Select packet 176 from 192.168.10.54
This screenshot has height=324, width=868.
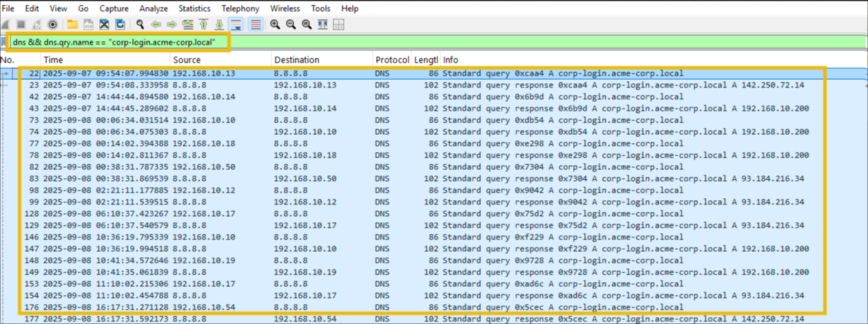click(434, 307)
